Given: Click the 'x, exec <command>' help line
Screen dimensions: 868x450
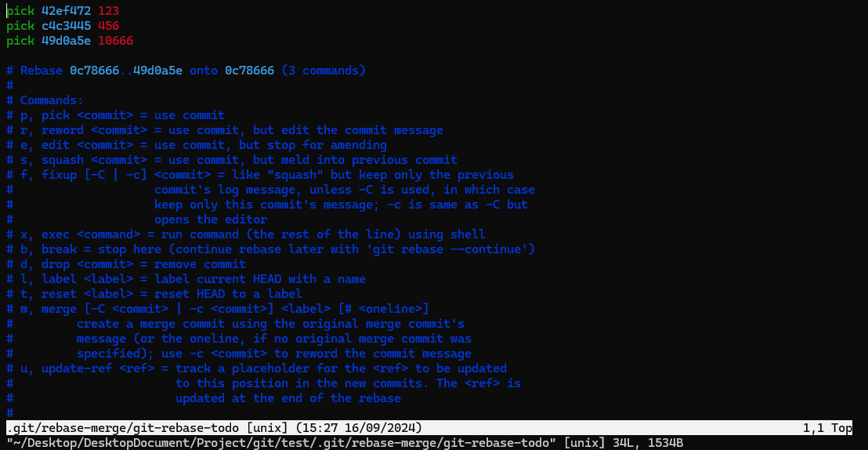Looking at the screenshot, I should pyautogui.click(x=246, y=234).
